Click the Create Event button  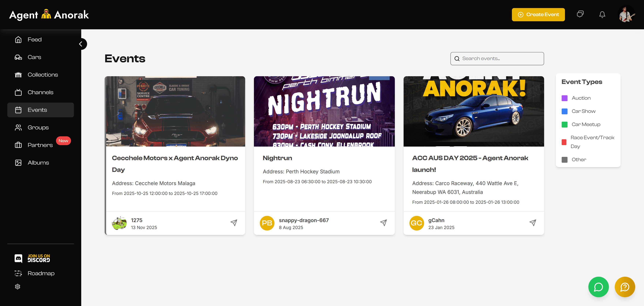tap(538, 14)
